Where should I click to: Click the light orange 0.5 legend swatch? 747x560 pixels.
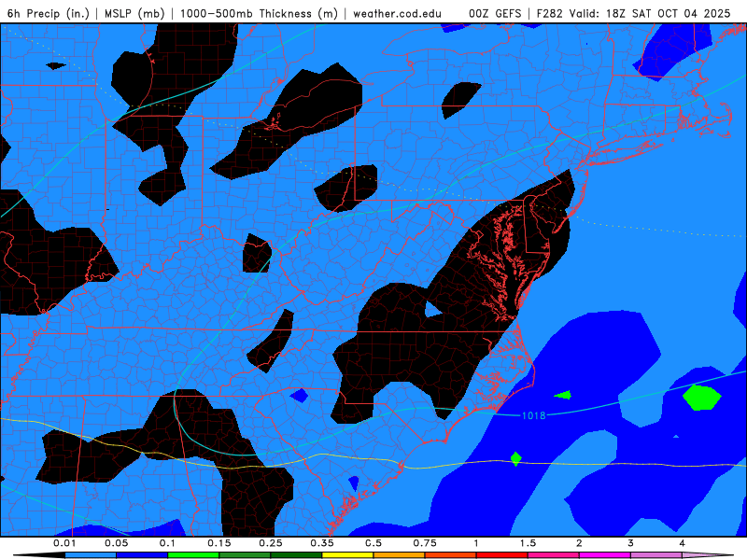[x=400, y=555]
